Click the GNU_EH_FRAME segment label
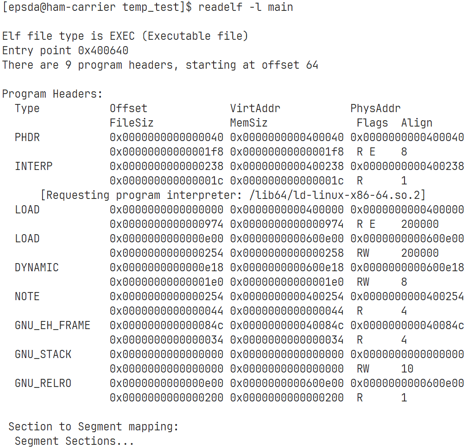The height and width of the screenshot is (448, 476). 52,325
